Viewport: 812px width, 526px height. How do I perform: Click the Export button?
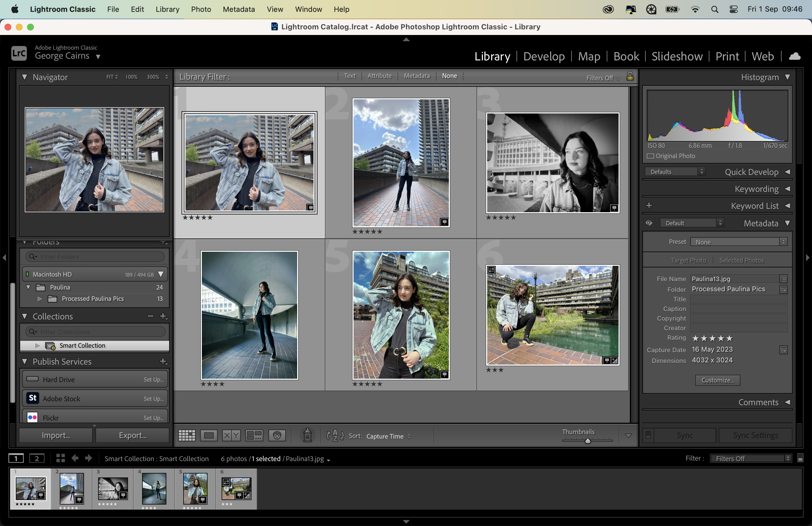tap(133, 435)
